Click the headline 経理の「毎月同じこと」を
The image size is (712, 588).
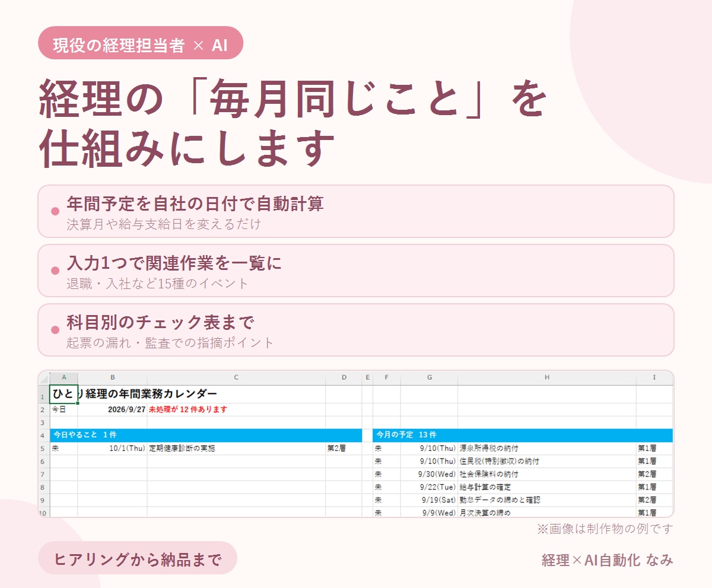click(x=293, y=98)
